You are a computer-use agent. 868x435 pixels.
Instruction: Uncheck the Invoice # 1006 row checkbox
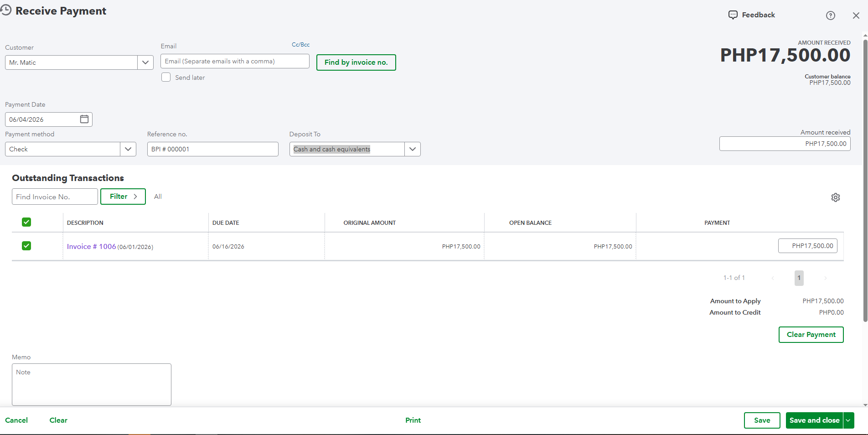pos(26,246)
